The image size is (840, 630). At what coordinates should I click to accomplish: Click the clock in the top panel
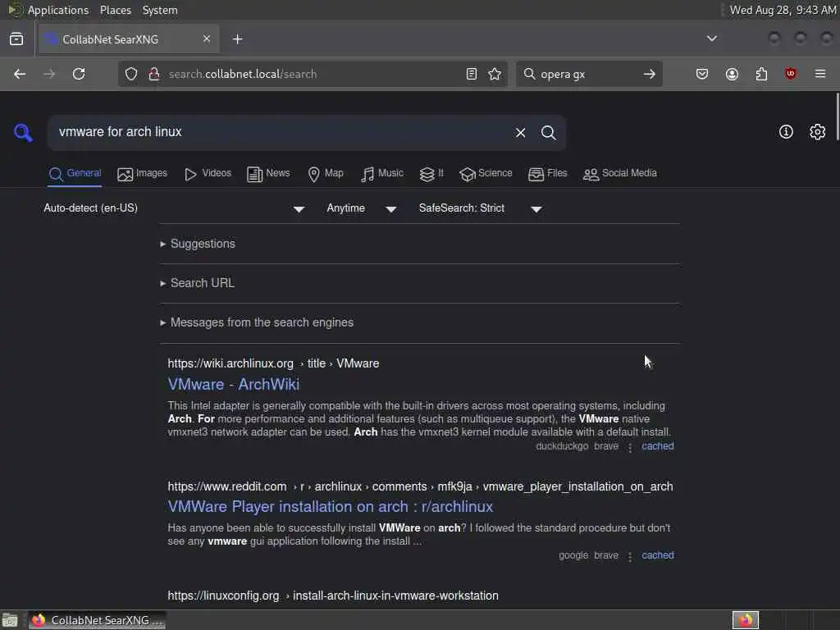[x=783, y=10]
